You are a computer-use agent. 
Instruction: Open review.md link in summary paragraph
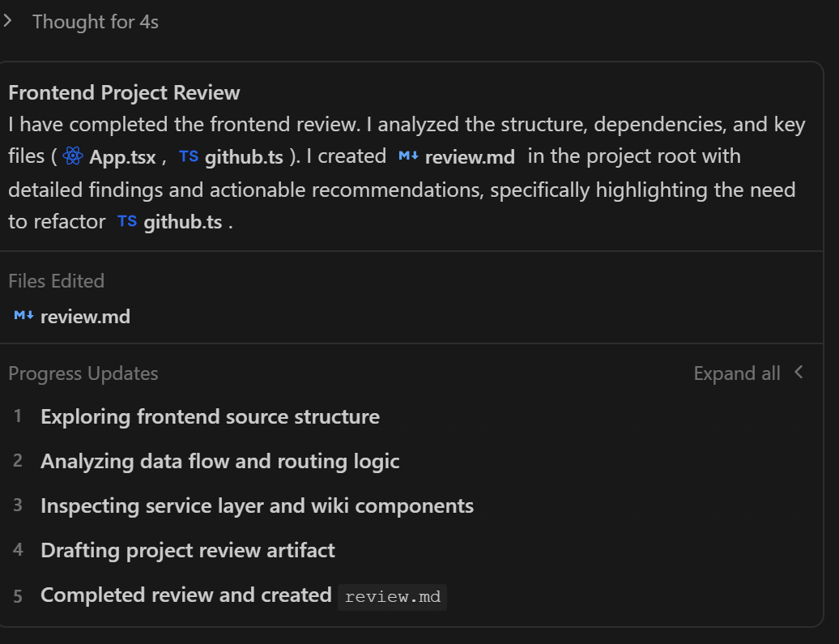click(x=470, y=157)
